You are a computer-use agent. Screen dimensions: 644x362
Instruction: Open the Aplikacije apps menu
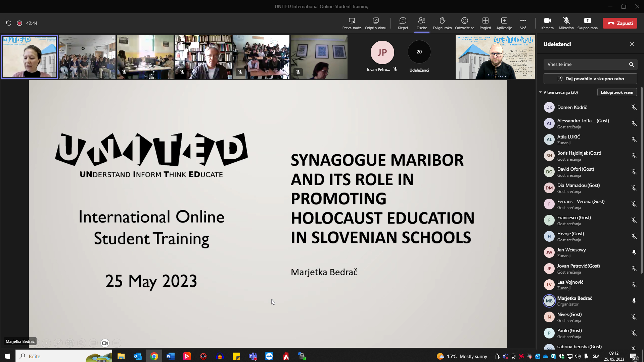(x=504, y=23)
